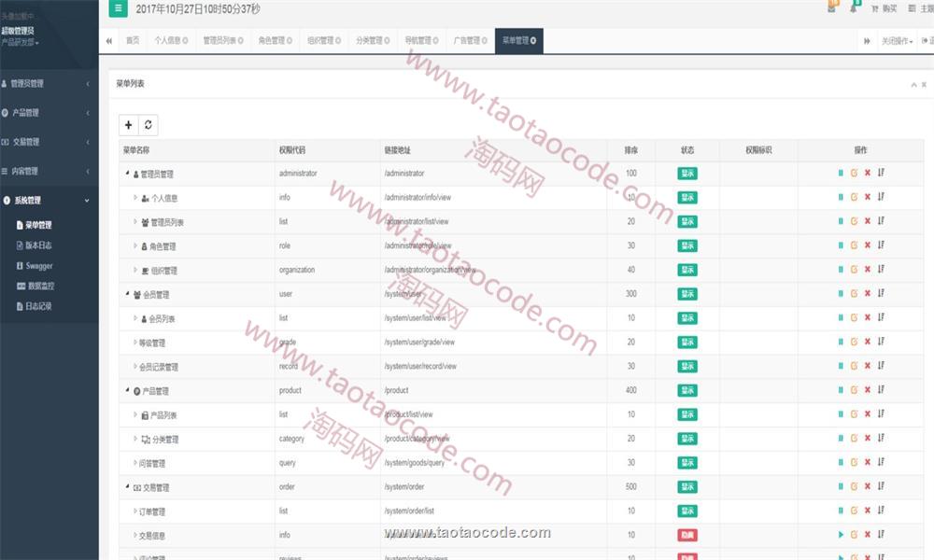Select Swagger in the sidebar submenu
Image resolution: width=934 pixels, height=560 pixels.
39,266
